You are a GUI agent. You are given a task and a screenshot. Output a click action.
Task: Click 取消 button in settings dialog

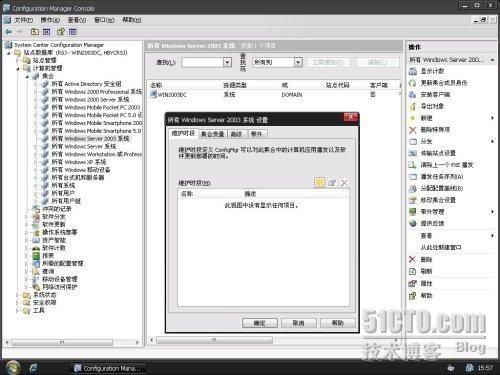[x=298, y=323]
